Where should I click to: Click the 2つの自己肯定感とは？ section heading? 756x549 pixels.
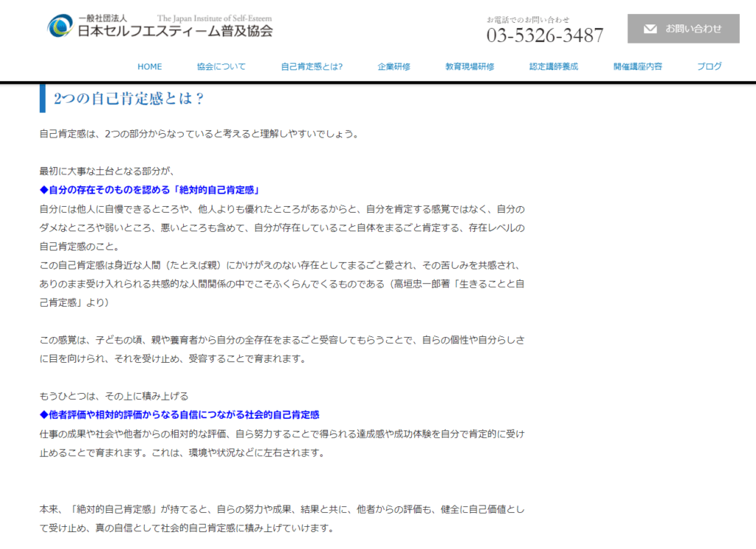coord(129,98)
